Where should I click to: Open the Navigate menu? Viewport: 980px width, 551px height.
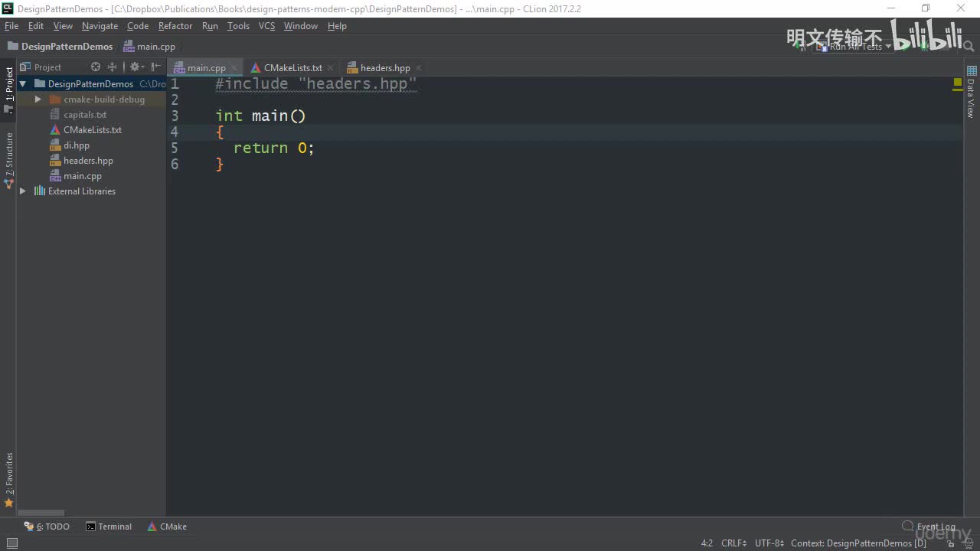[100, 26]
